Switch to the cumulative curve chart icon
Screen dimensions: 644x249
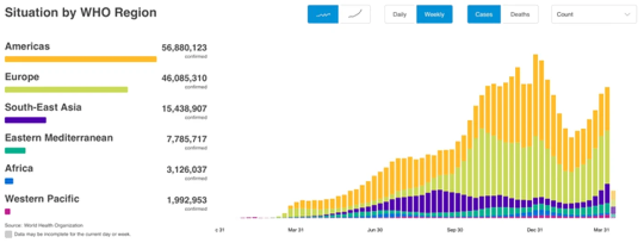click(355, 14)
